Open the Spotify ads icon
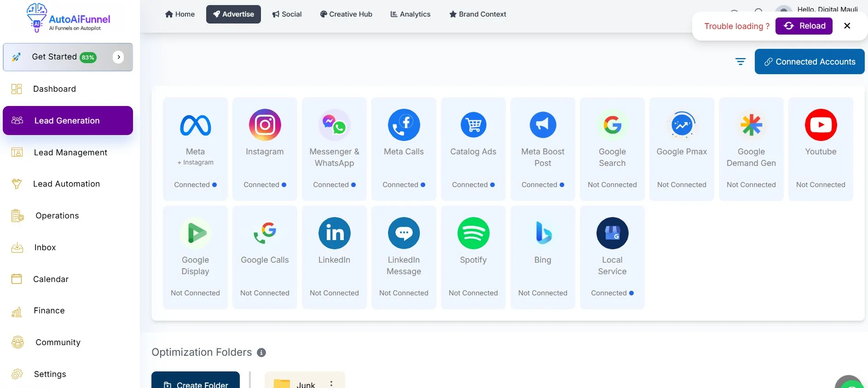The image size is (868, 388). coord(473,233)
